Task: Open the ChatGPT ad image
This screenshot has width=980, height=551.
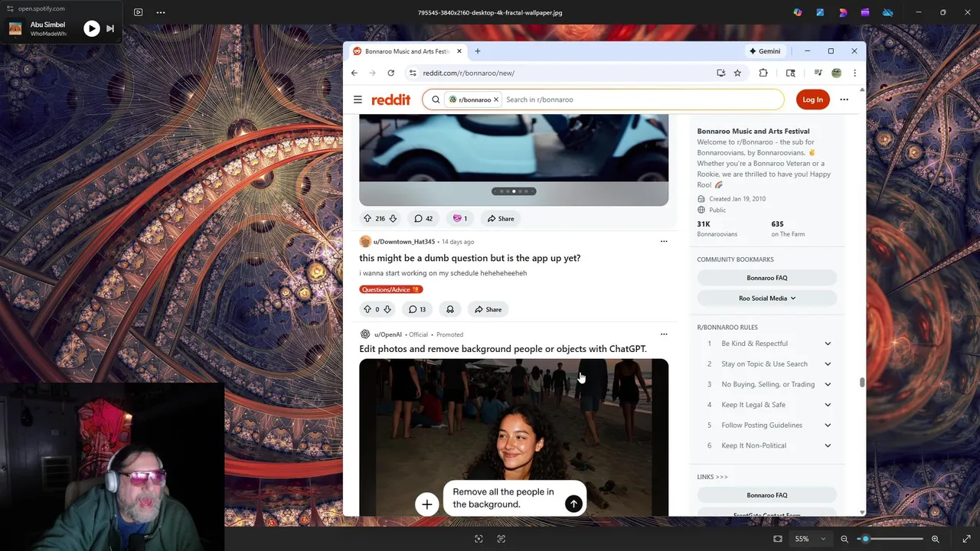Action: pos(514,437)
